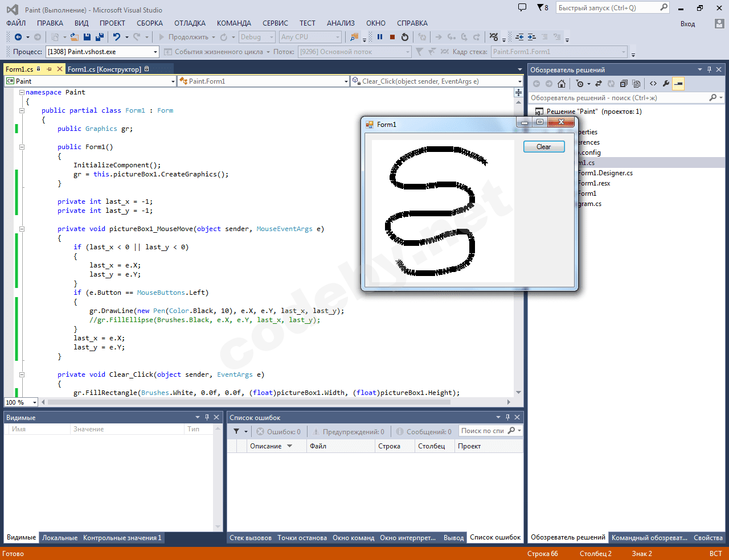Image resolution: width=729 pixels, height=560 pixels.
Task: Toggle the Errors: 0 filter
Action: (x=279, y=432)
